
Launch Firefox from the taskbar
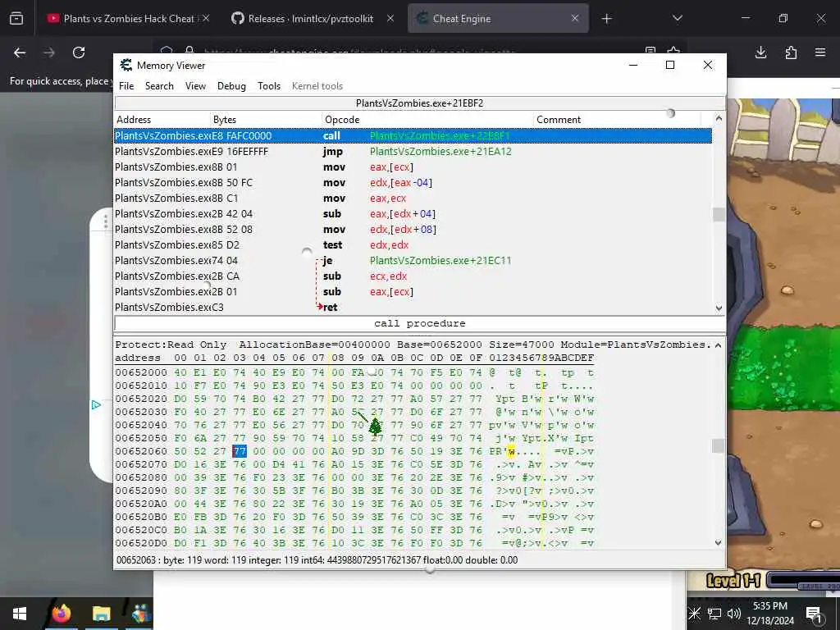[x=61, y=614]
